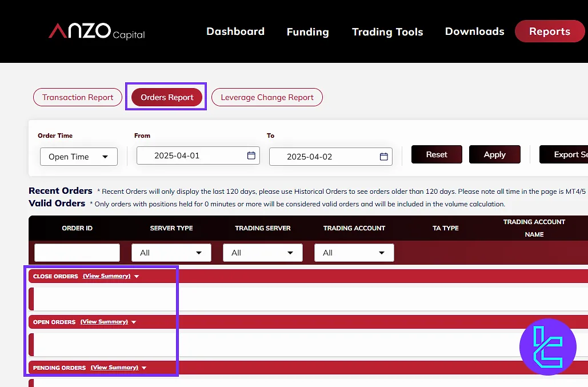Viewport: 588px width, 387px height.
Task: Open the Trading Server filter dropdown
Action: coord(262,253)
